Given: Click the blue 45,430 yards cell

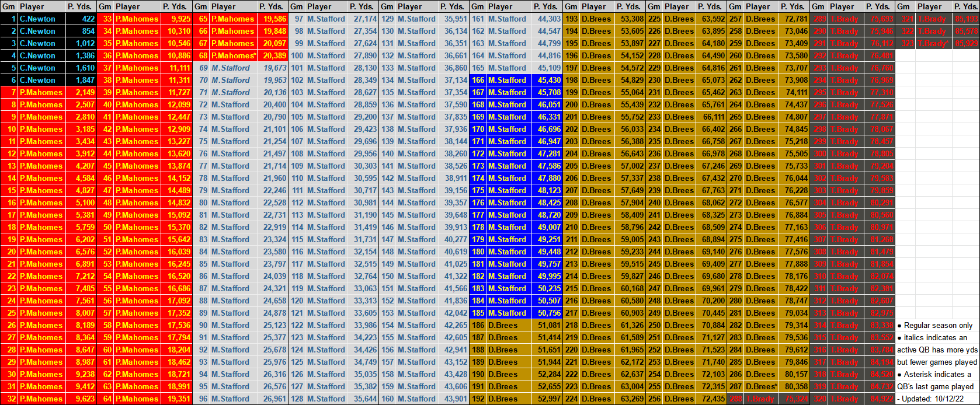Looking at the screenshot, I should (x=547, y=80).
